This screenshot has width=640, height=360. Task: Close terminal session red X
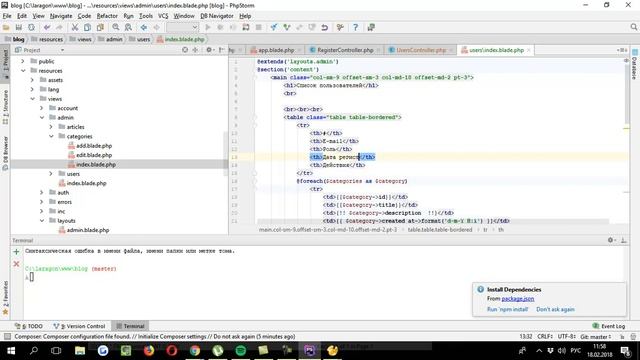point(16,264)
